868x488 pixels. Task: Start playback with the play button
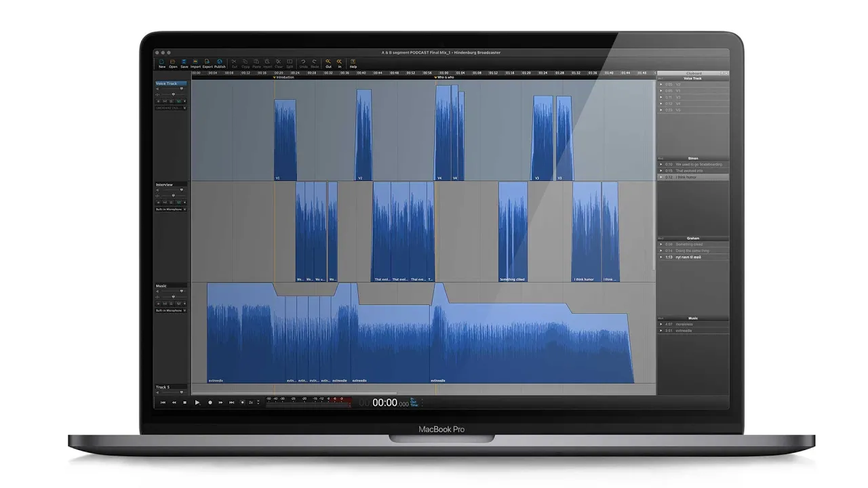pyautogui.click(x=197, y=403)
